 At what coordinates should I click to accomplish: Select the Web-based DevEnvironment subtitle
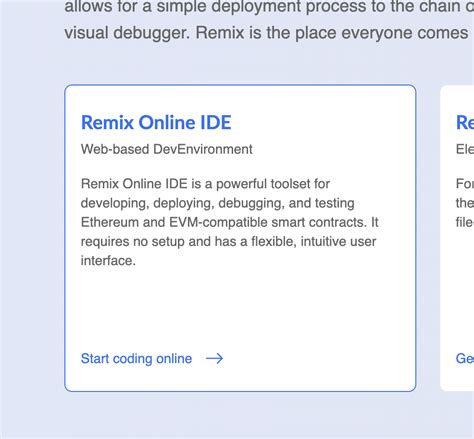click(x=167, y=149)
